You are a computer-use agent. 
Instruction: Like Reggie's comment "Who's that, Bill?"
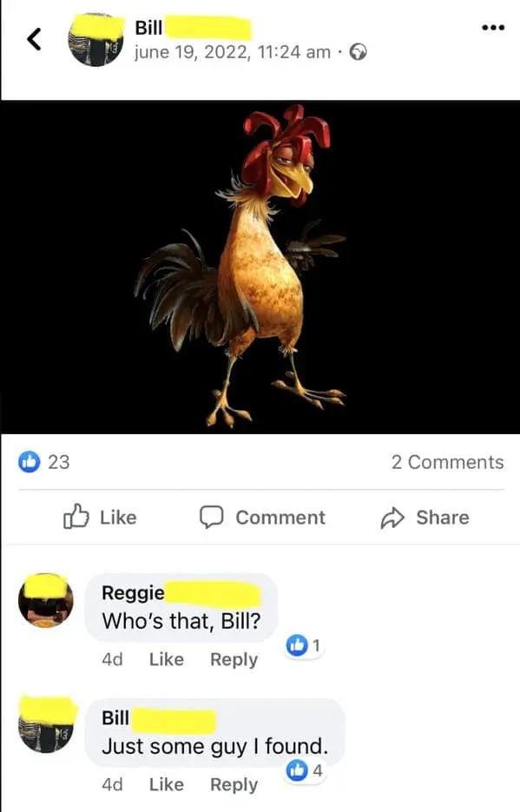point(166,659)
